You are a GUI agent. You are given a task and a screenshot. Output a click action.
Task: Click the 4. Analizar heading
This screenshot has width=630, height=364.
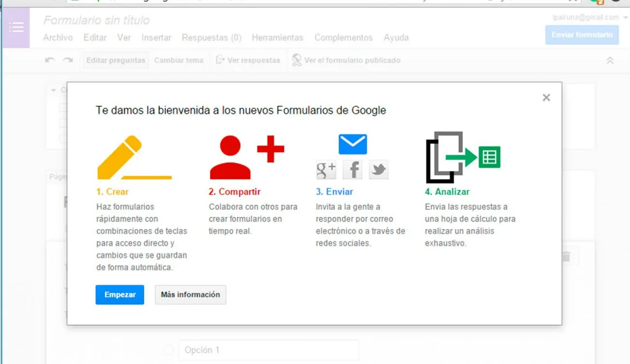(x=447, y=192)
